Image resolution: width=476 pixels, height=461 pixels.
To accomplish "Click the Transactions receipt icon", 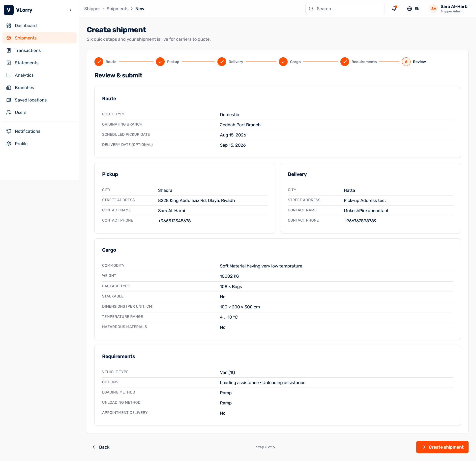I will (x=9, y=50).
